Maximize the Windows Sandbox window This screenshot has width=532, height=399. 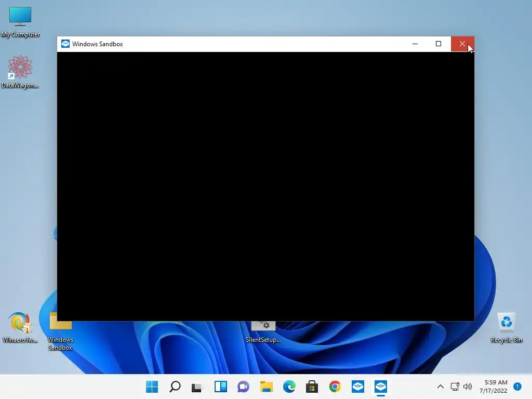[x=438, y=44]
